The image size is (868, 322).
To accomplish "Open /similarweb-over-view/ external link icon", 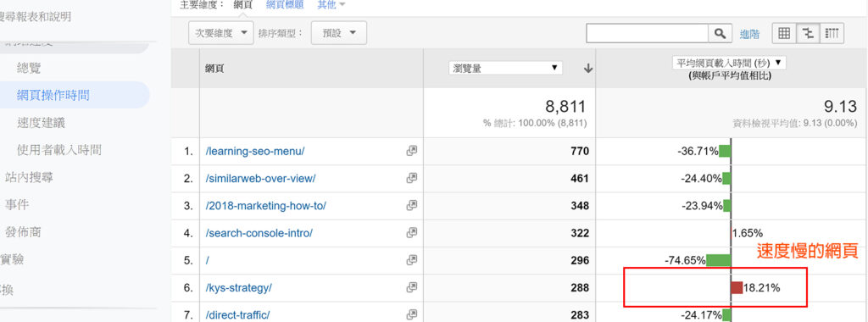I will click(411, 178).
